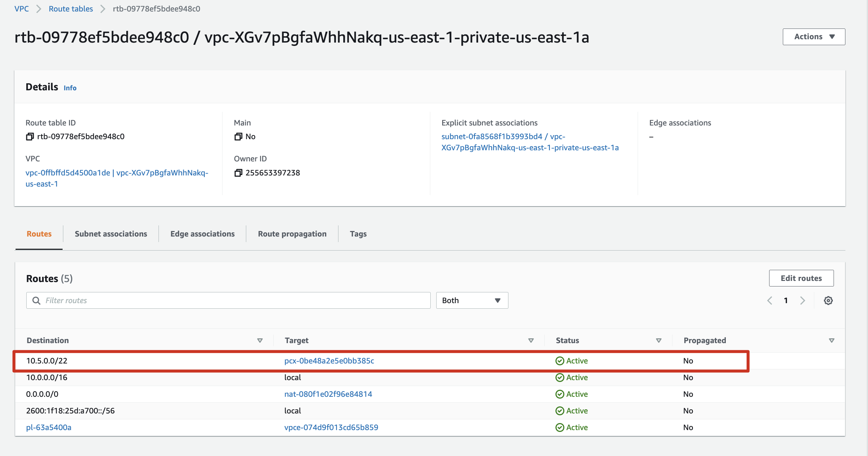868x456 pixels.
Task: Sort by Target column arrow
Action: pyautogui.click(x=531, y=341)
